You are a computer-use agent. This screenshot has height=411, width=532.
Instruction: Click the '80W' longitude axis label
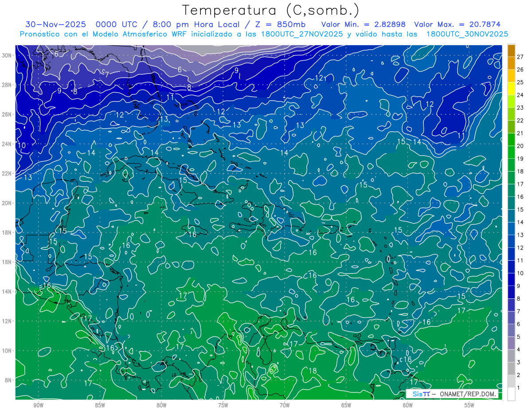point(161,405)
